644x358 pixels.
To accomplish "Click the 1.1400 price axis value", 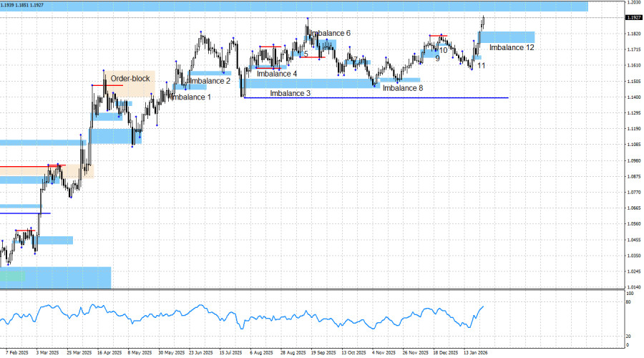I will coord(634,97).
